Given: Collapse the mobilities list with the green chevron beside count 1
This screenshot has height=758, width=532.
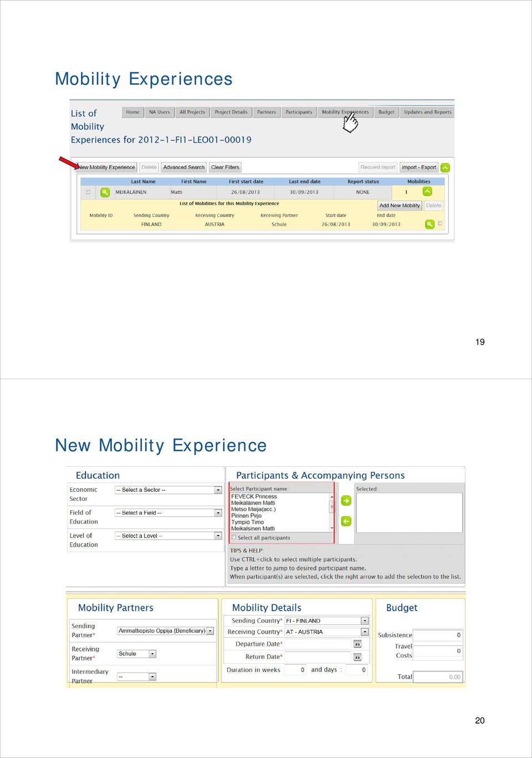Looking at the screenshot, I should 427,192.
